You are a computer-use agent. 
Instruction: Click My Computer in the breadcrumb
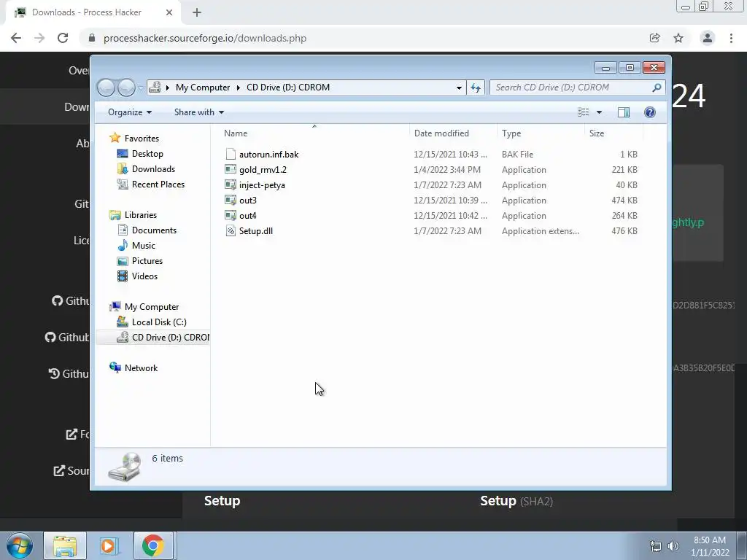[x=203, y=87]
